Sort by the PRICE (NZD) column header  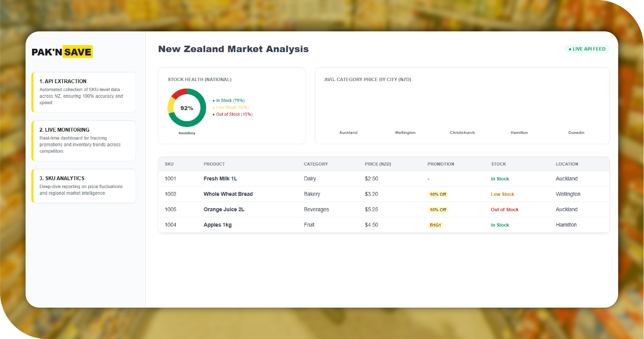click(378, 164)
